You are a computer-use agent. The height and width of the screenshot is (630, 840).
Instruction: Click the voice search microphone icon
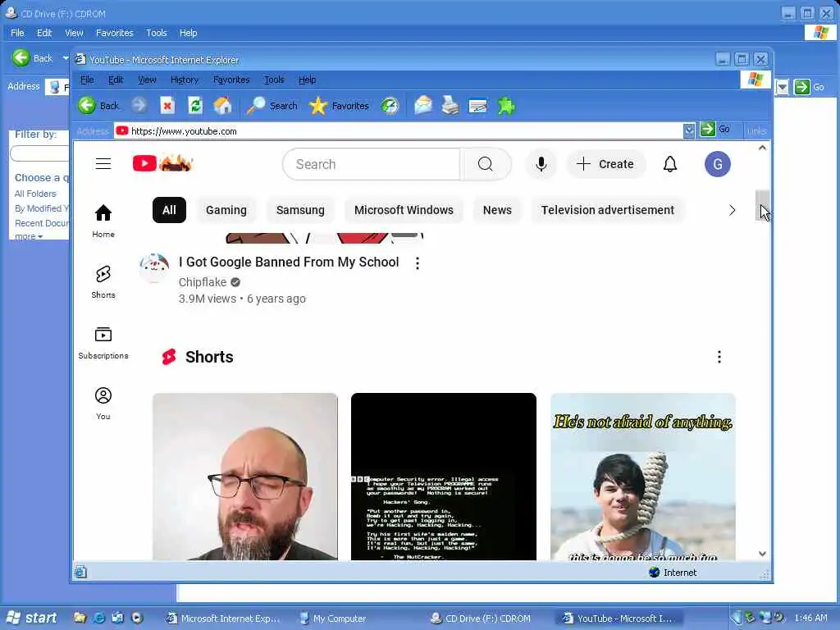click(x=541, y=164)
